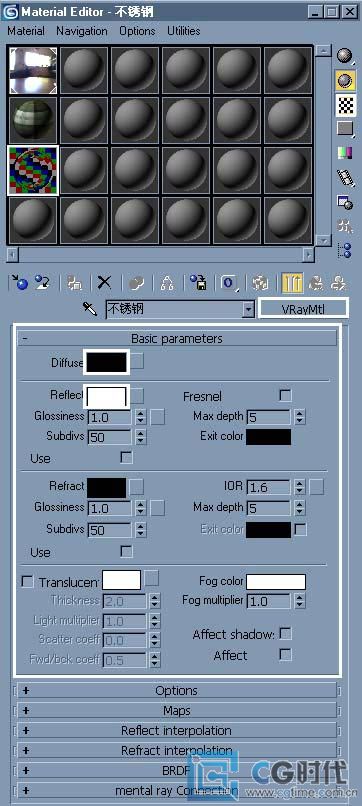Enable the Translucent checkbox
Viewport: 362px width, 806px height.
coord(27,581)
